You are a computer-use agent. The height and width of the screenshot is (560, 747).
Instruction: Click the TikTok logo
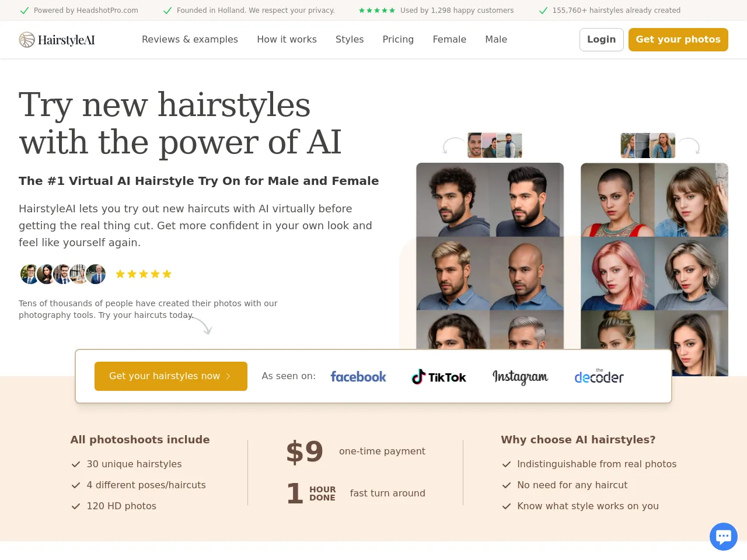coord(439,377)
